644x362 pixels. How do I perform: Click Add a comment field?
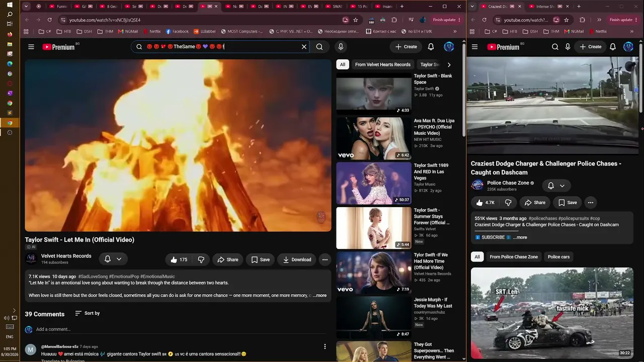coord(181,329)
